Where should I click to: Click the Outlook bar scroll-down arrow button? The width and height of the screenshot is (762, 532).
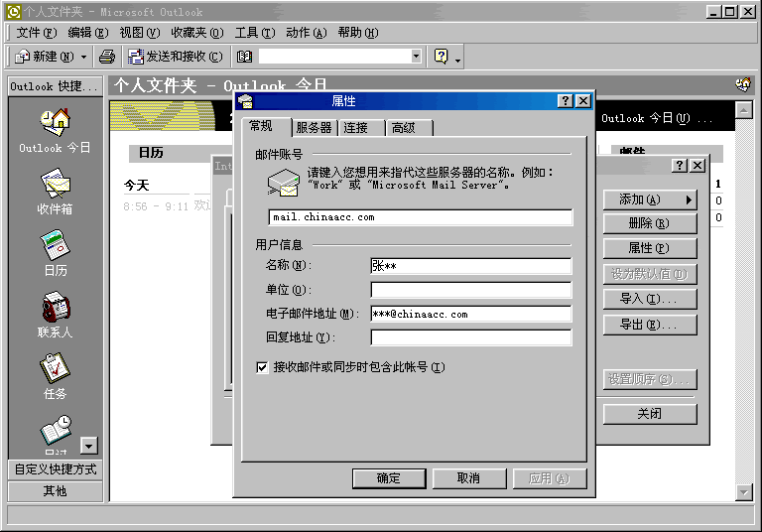tap(89, 445)
